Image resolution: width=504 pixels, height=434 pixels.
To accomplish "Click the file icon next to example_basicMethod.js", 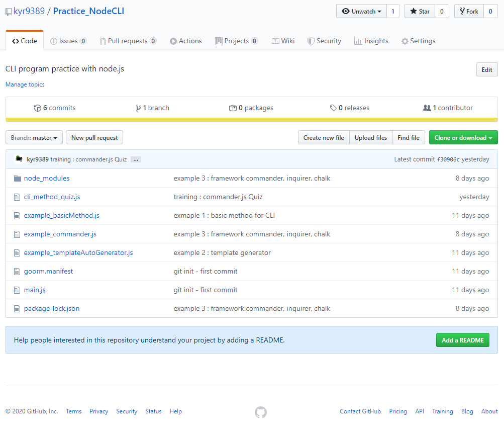I will tap(17, 216).
